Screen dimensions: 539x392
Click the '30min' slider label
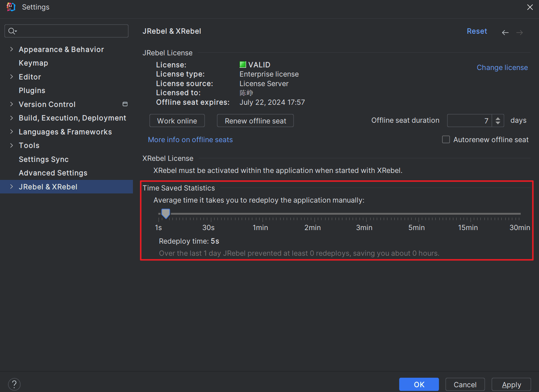tap(520, 228)
